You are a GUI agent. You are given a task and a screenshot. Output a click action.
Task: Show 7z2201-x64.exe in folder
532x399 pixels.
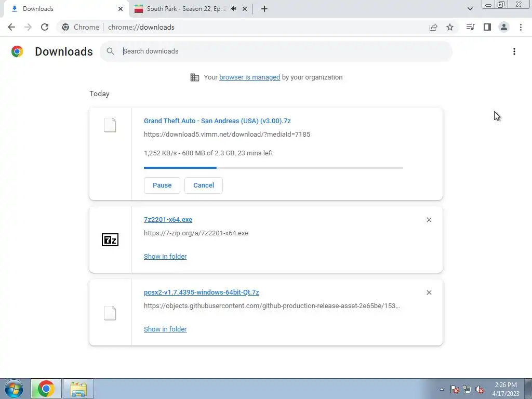click(x=165, y=257)
